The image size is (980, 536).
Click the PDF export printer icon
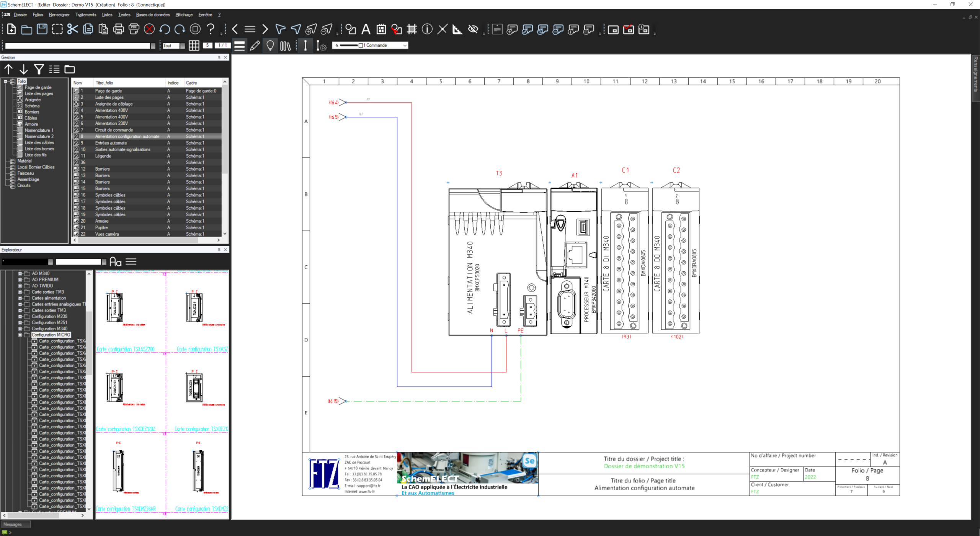click(x=134, y=29)
